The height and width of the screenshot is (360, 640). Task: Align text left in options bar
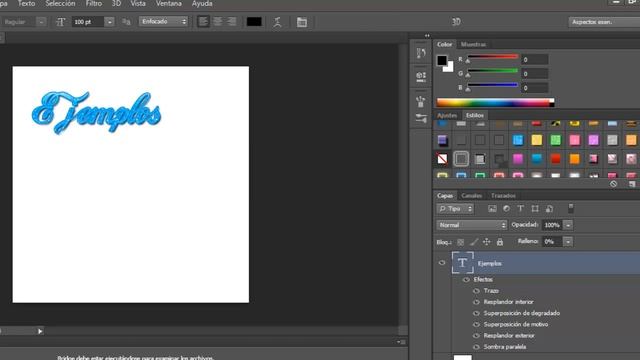click(x=203, y=22)
